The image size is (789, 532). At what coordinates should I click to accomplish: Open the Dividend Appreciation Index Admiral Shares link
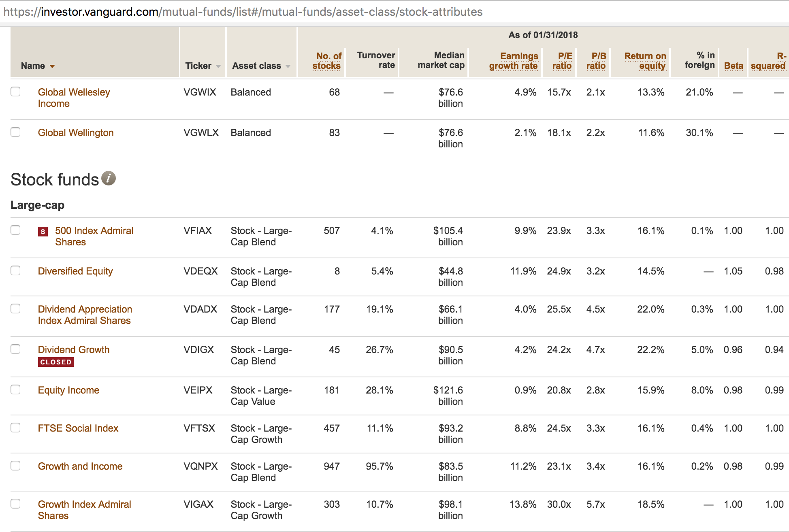pos(85,315)
